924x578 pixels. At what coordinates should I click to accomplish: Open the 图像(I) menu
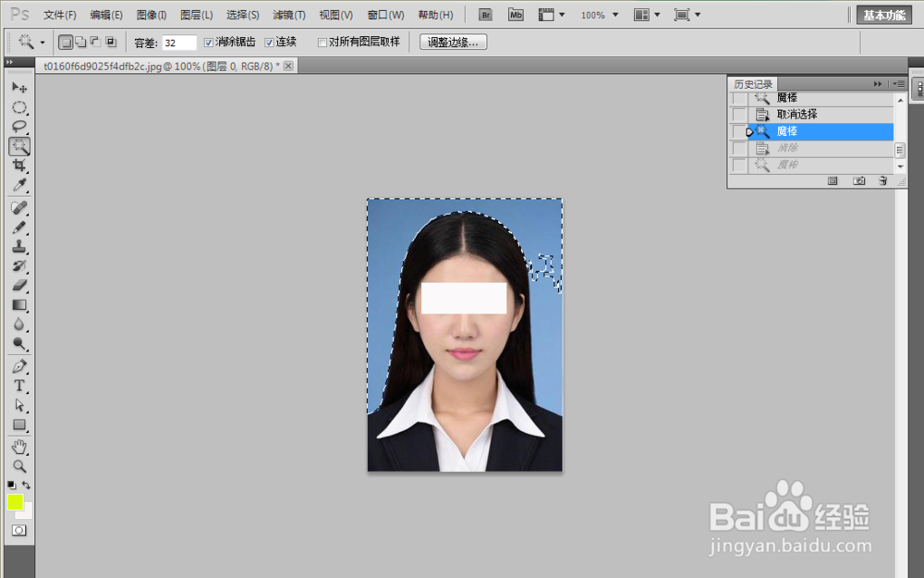(x=152, y=16)
